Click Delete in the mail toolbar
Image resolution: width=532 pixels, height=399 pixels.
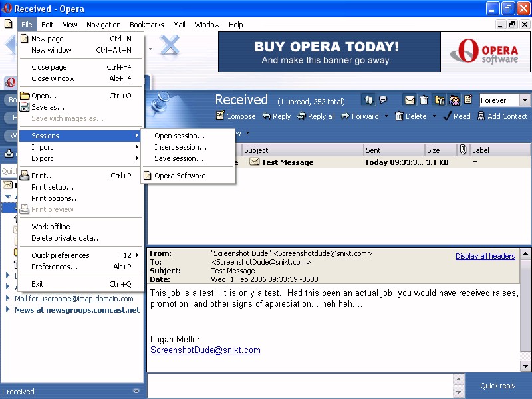coord(411,116)
